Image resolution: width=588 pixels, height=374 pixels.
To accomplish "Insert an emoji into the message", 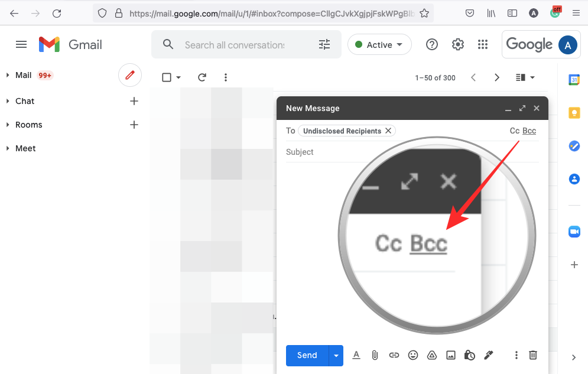I will coord(413,355).
